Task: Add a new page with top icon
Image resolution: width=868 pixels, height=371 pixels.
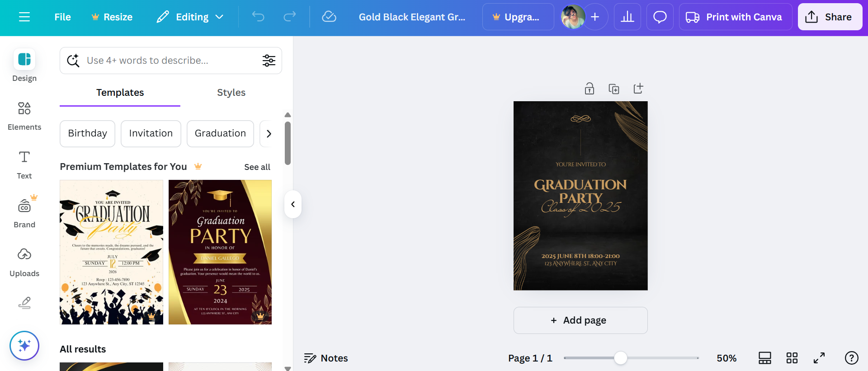Action: click(638, 89)
